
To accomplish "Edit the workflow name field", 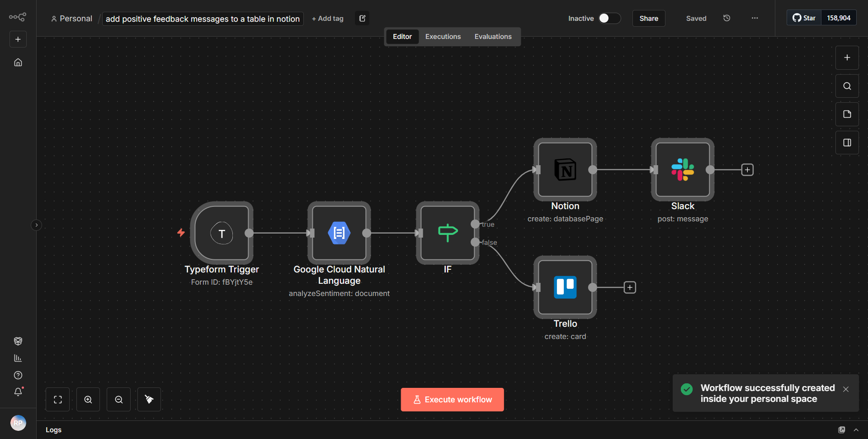I will click(203, 19).
